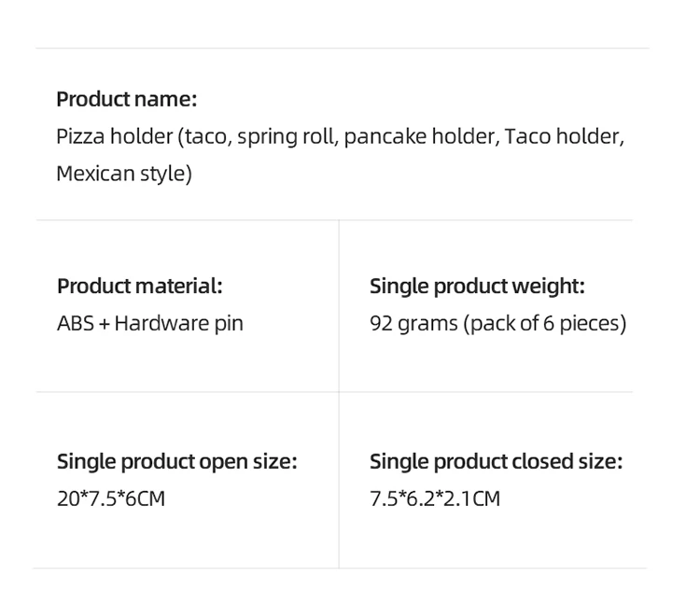Screen dimensions: 700x590
Task: Select the "Hardware pin" text
Action: tap(178, 324)
